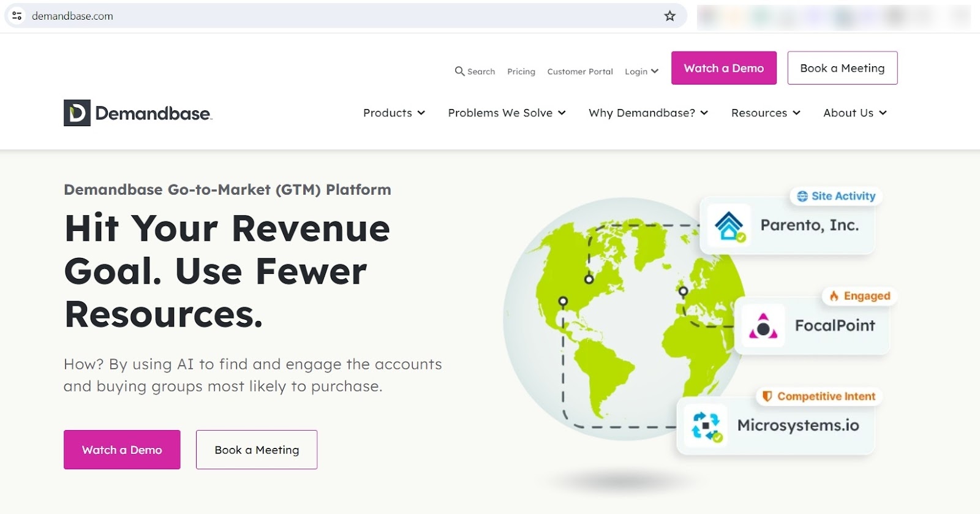Click the Login link text
The image size is (980, 514).
click(x=636, y=72)
